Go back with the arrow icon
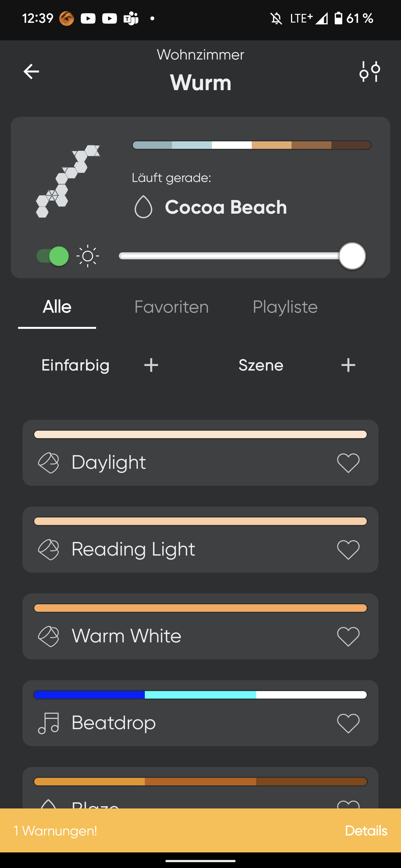Screen dimensions: 401x868 pyautogui.click(x=31, y=71)
